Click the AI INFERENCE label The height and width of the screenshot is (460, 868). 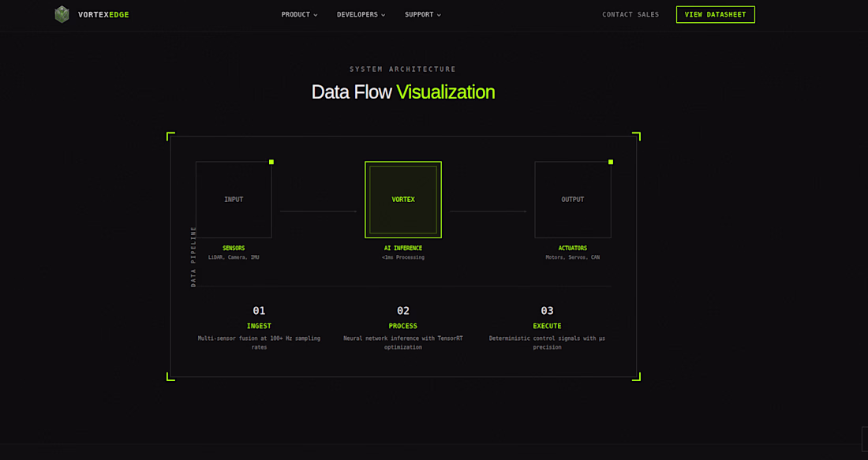(x=403, y=248)
